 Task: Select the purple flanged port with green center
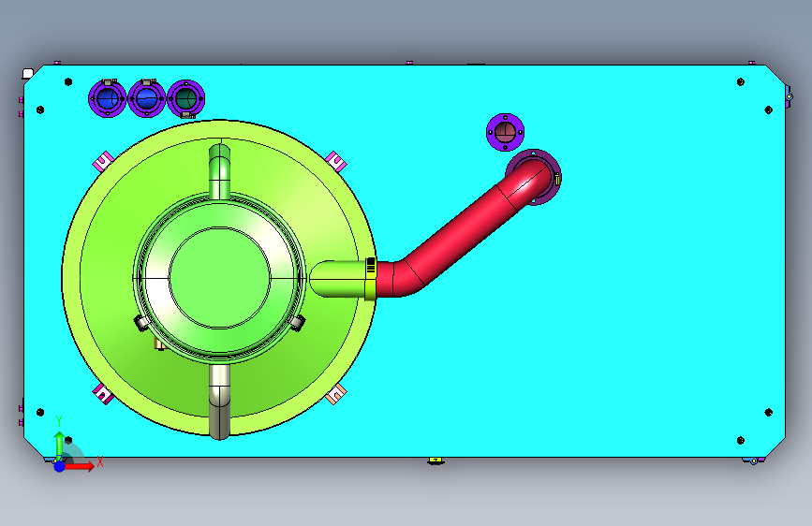(186, 98)
